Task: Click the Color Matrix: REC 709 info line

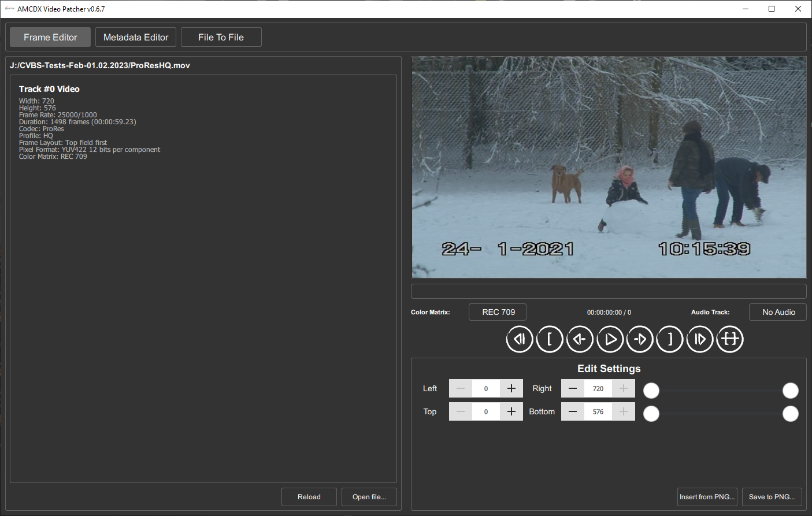Action: [x=53, y=157]
